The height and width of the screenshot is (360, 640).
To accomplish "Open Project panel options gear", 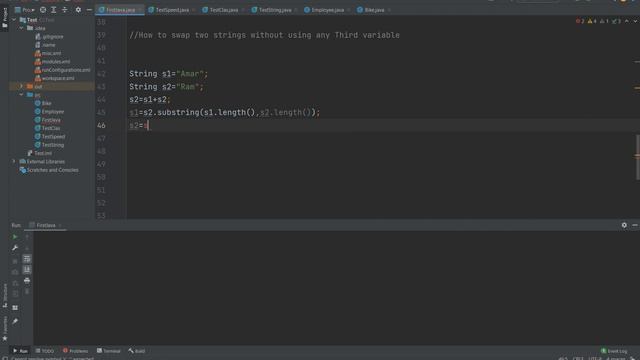I will [x=78, y=10].
